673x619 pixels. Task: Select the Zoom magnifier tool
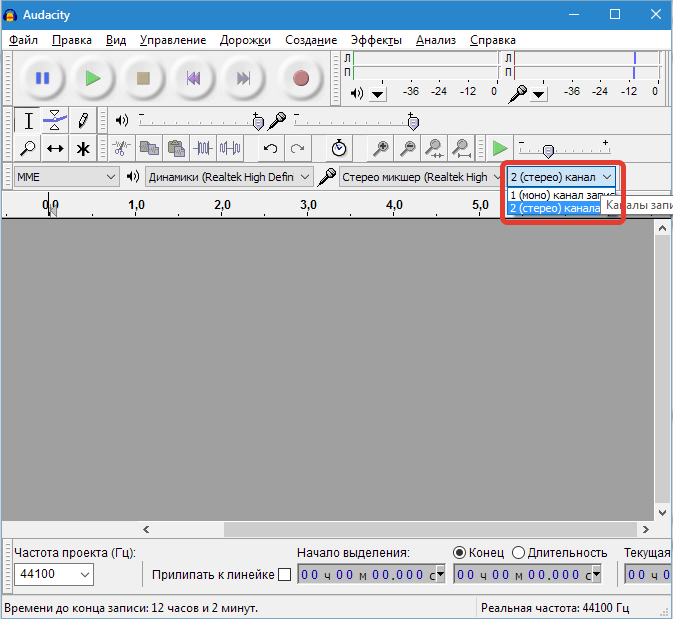point(28,149)
